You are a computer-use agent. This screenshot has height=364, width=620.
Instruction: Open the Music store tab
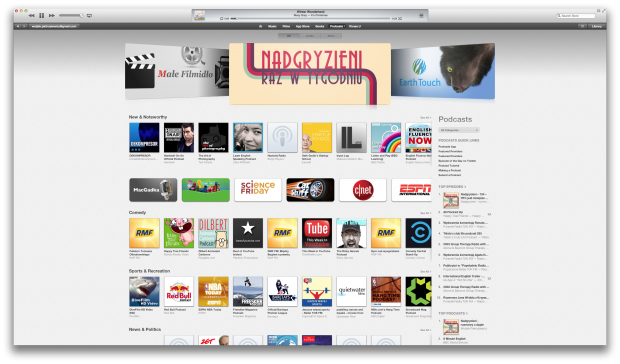272,26
